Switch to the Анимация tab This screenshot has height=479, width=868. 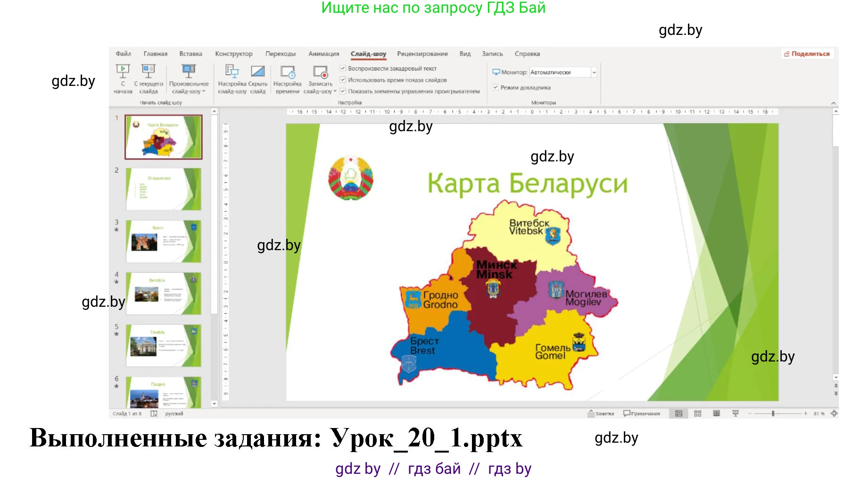(x=324, y=53)
